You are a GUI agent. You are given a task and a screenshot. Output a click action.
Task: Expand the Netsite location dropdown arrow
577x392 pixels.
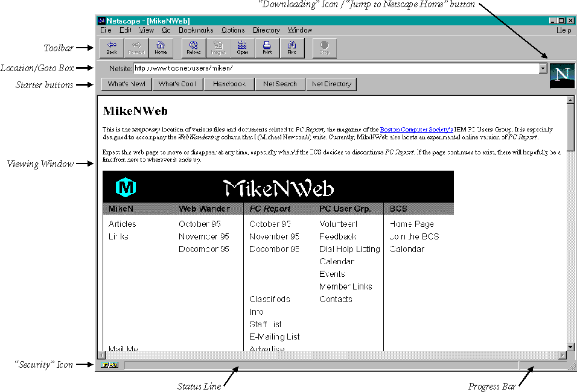pos(543,68)
